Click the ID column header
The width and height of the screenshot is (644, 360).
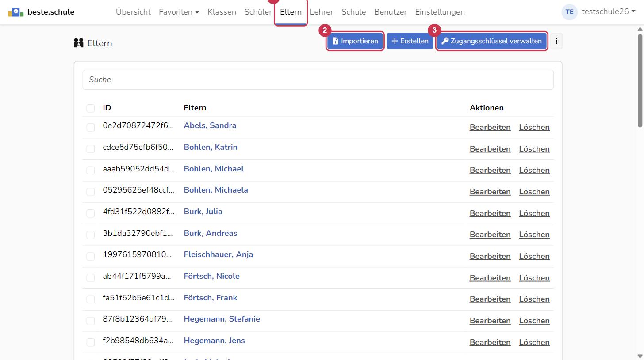coord(107,108)
